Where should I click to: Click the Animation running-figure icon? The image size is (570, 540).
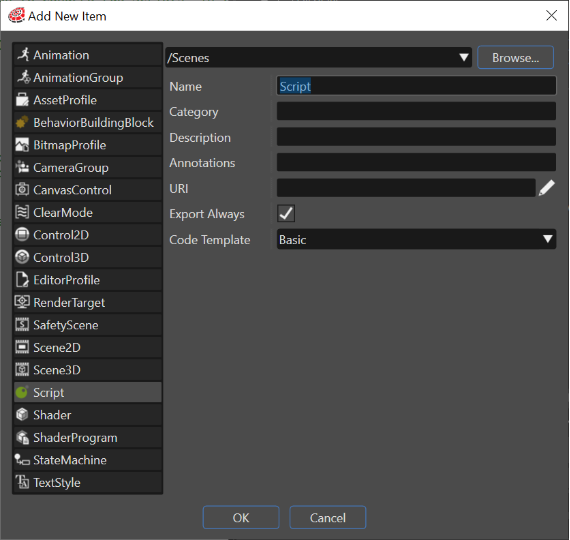click(23, 55)
